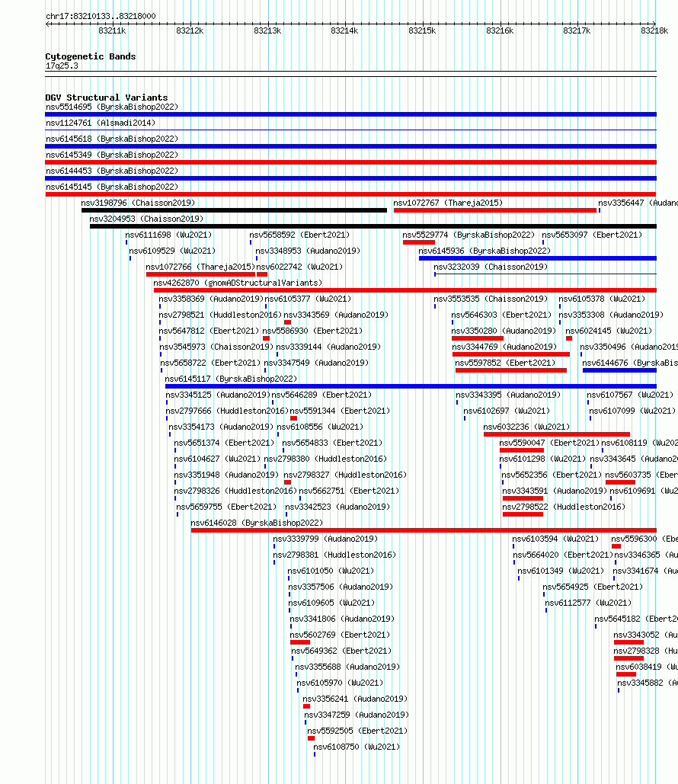Image resolution: width=678 pixels, height=784 pixels.
Task: Click the nsv6104627 (Wu2021) label
Action: coord(218,459)
